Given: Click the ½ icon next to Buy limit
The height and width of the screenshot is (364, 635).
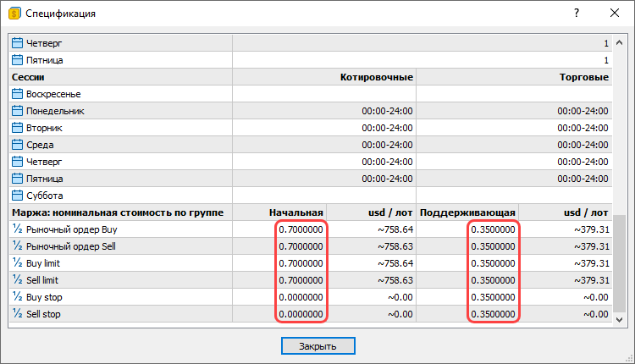Looking at the screenshot, I should point(18,263).
